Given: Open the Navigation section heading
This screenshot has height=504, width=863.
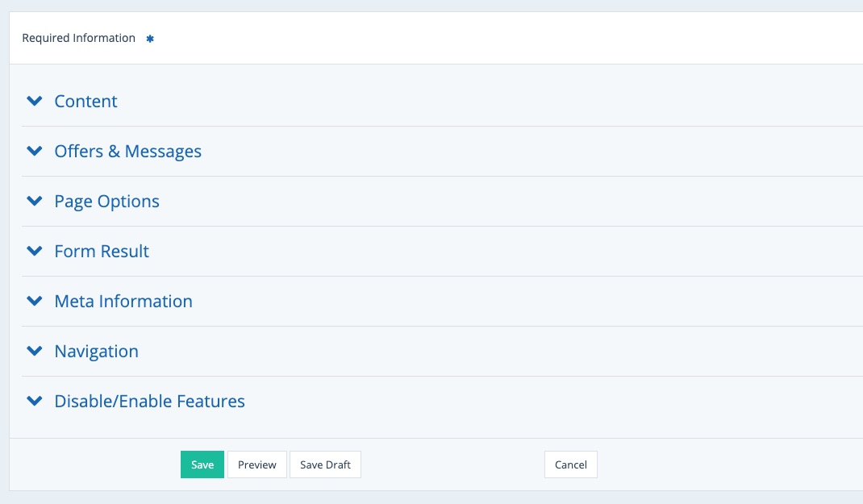Looking at the screenshot, I should click(x=96, y=352).
